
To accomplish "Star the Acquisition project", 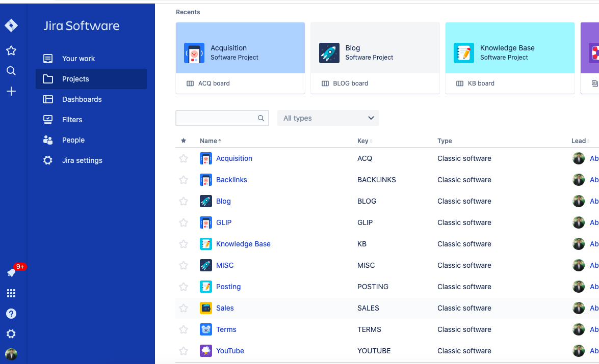I will click(x=184, y=158).
